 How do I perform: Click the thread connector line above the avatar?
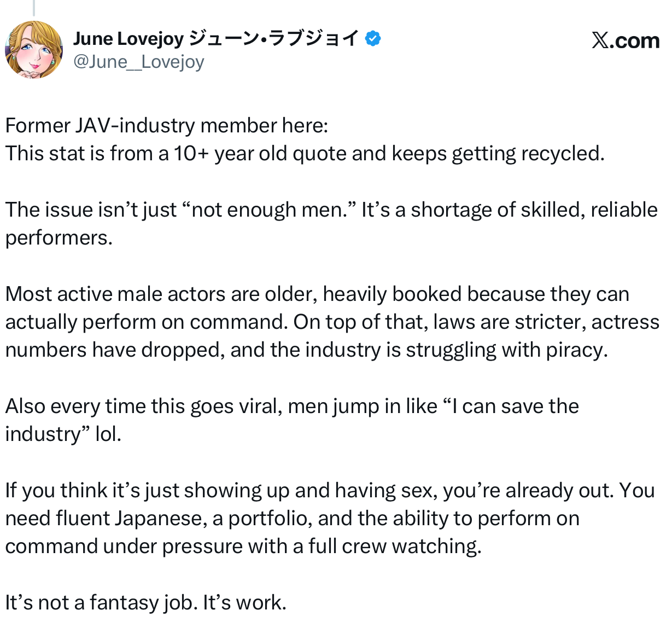point(34,7)
